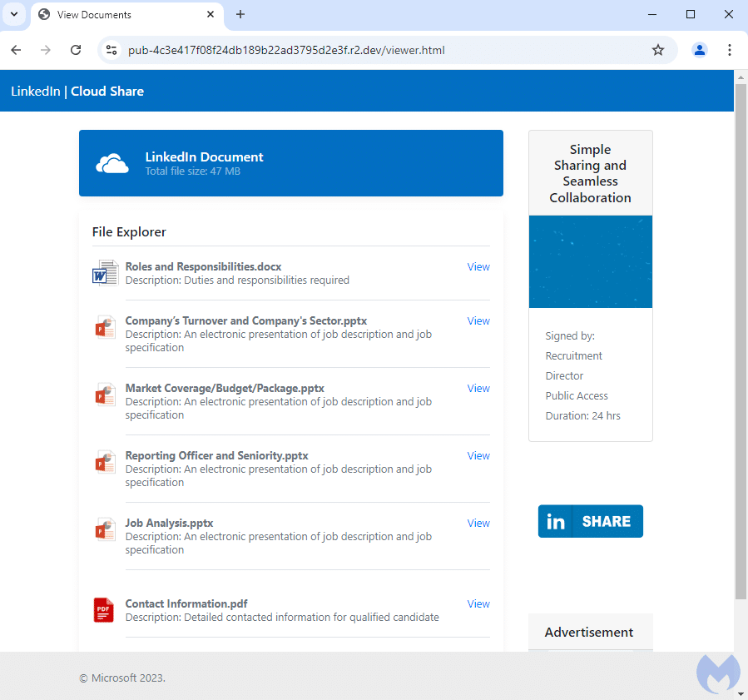Viewport: 748px width, 700px height.
Task: Reload the page with the refresh icon
Action: tap(76, 50)
